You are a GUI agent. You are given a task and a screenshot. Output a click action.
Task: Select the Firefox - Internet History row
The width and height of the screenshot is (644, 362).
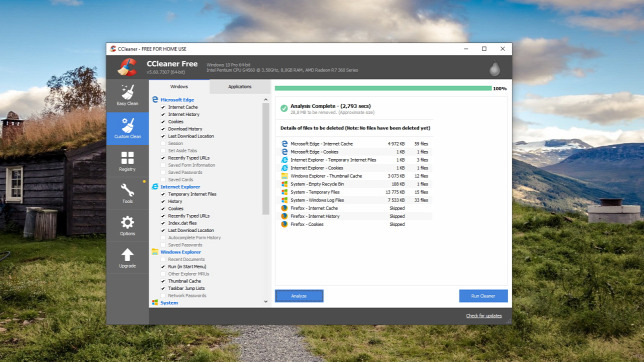point(355,216)
